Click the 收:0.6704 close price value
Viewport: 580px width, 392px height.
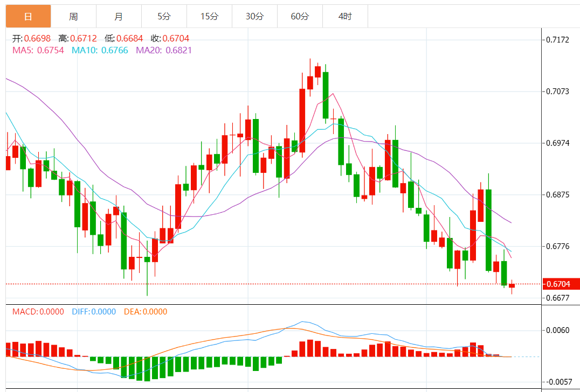click(170, 38)
